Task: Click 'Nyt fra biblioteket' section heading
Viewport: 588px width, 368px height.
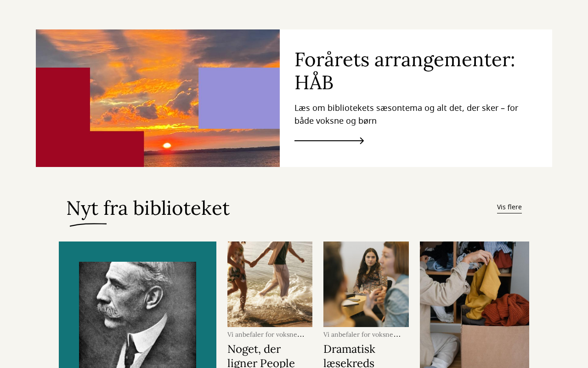Action: [148, 208]
